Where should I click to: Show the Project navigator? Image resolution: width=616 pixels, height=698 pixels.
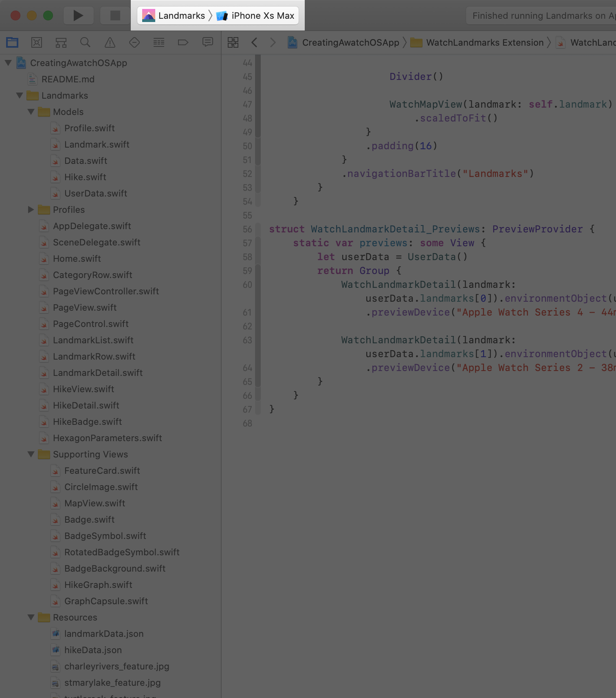[x=12, y=42]
